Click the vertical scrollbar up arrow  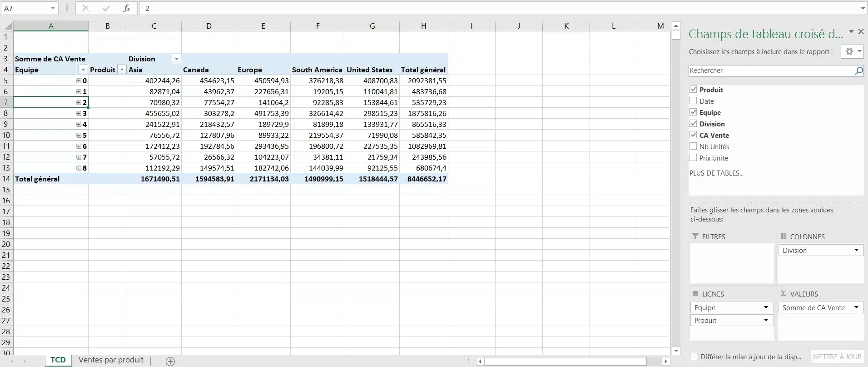pos(676,26)
